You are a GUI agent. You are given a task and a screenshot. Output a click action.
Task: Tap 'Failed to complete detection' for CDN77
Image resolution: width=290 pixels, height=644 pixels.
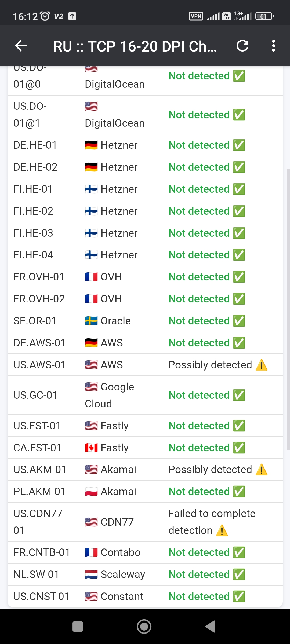[x=212, y=522]
